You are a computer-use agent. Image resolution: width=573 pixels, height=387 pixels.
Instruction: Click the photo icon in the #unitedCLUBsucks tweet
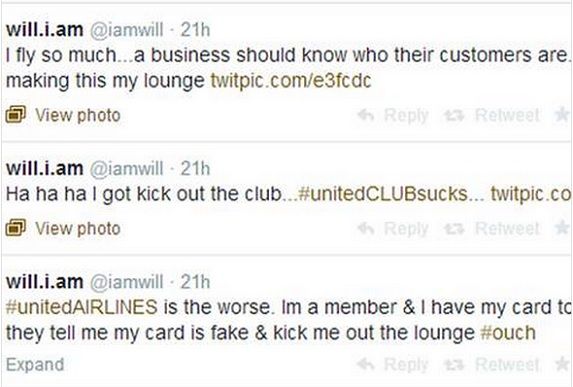[x=16, y=228]
